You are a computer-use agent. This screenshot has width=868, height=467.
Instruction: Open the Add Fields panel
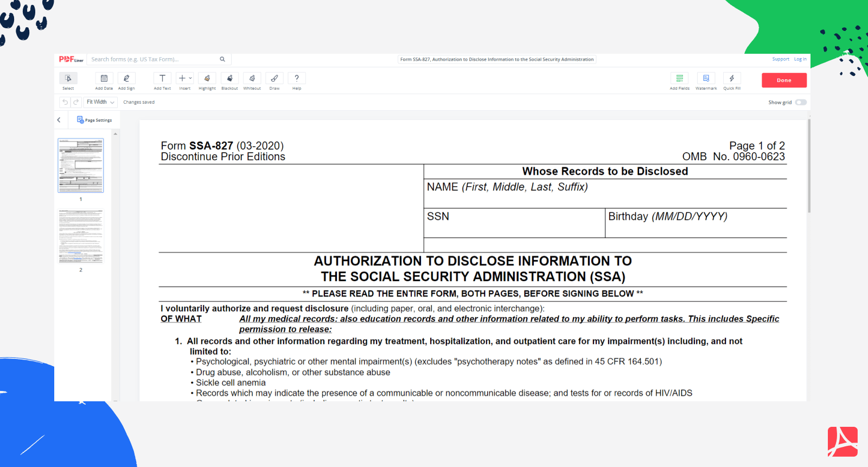pos(679,79)
